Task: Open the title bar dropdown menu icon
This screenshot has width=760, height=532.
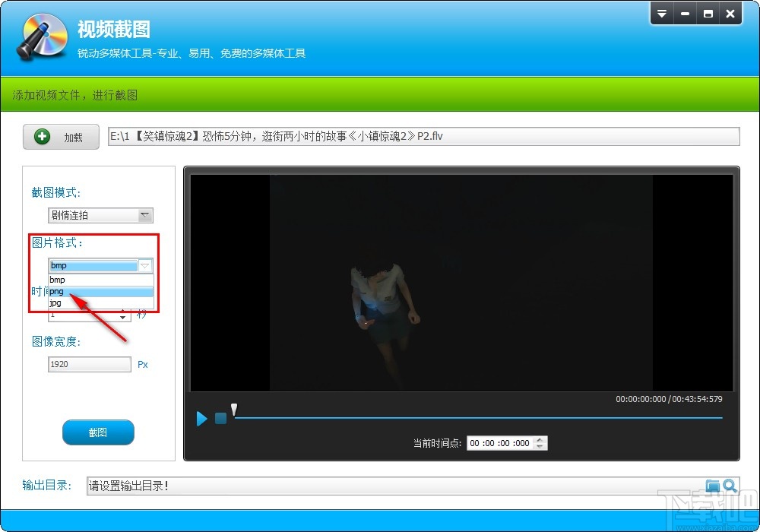Action: coord(662,14)
